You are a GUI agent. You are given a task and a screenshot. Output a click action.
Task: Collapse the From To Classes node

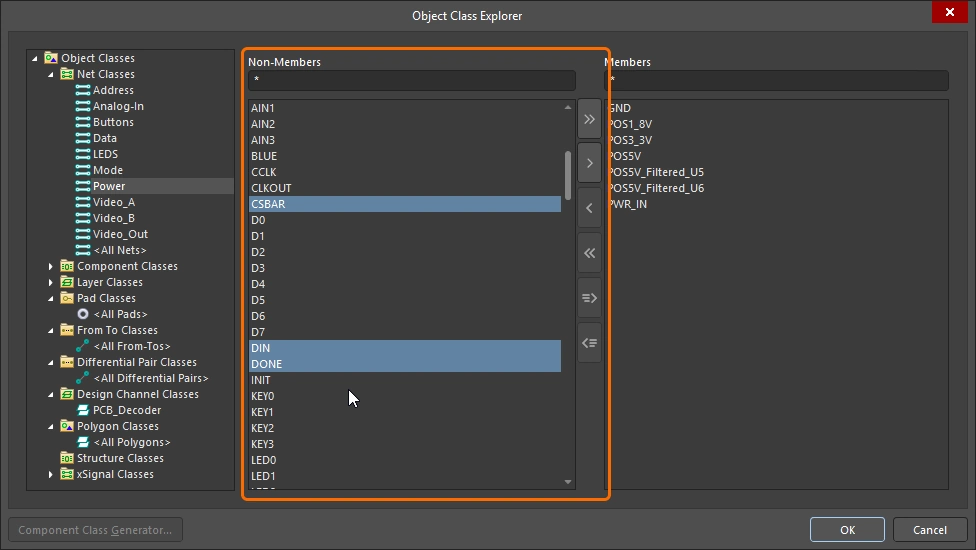(51, 330)
